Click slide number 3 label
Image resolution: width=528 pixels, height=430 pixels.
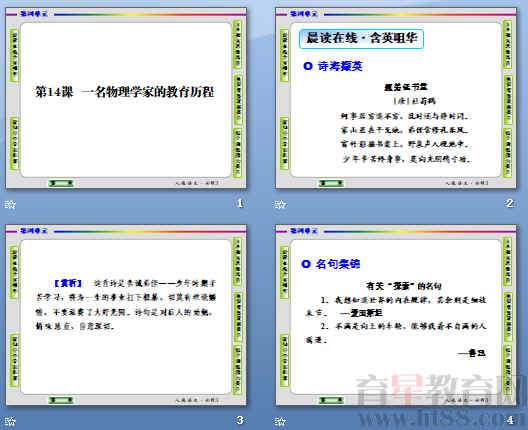pos(240,420)
